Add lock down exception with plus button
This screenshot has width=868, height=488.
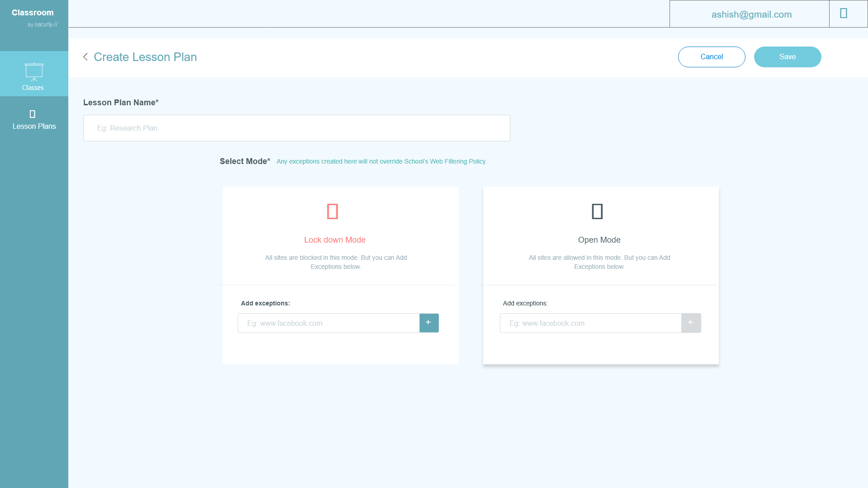tap(429, 323)
